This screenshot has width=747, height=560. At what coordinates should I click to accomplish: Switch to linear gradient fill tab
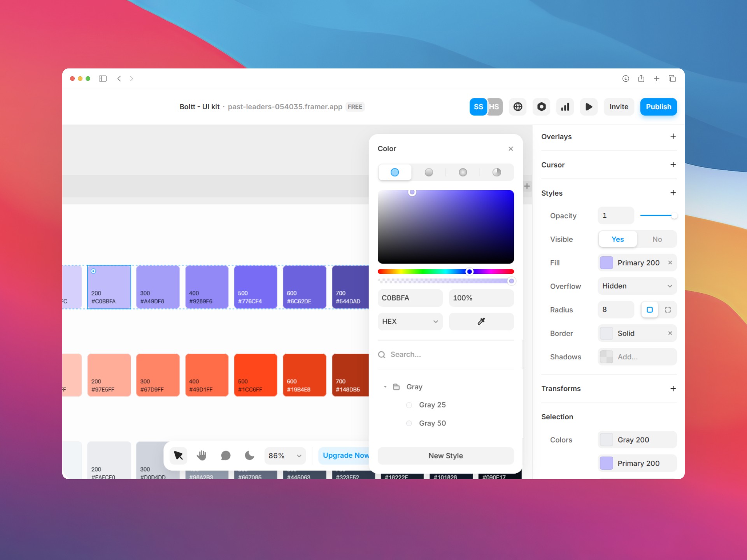429,172
